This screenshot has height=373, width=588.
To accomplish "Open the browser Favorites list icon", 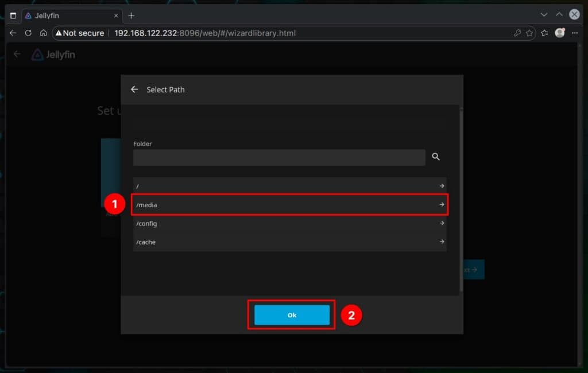I will pos(544,33).
